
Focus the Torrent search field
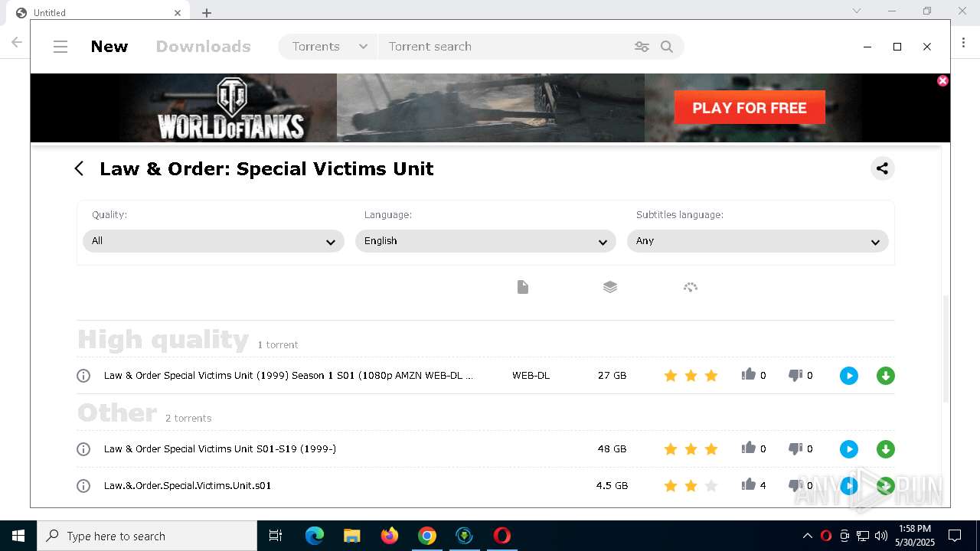click(x=505, y=47)
